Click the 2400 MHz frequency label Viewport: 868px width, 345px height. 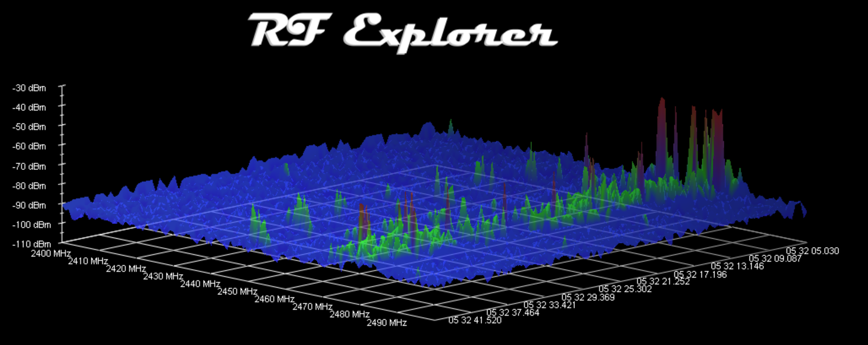tap(51, 254)
